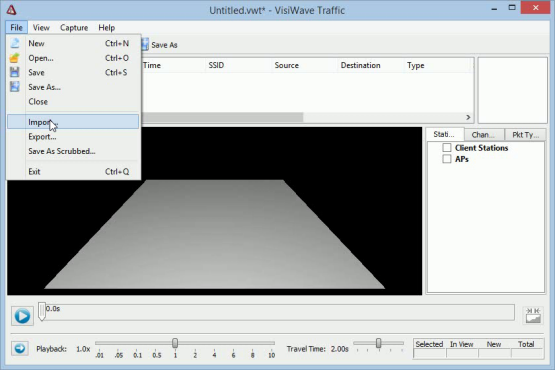Choose Close from the File menu

click(x=74, y=101)
